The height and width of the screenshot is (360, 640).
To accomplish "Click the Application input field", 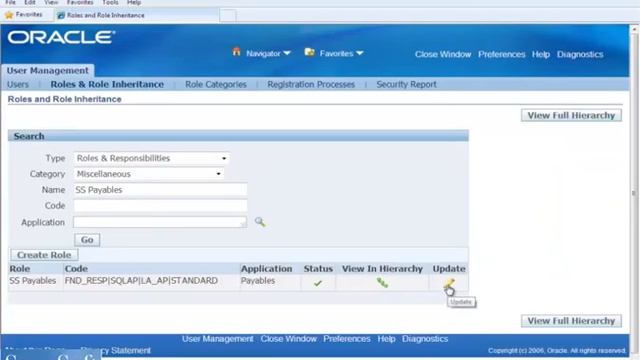I will coord(160,222).
